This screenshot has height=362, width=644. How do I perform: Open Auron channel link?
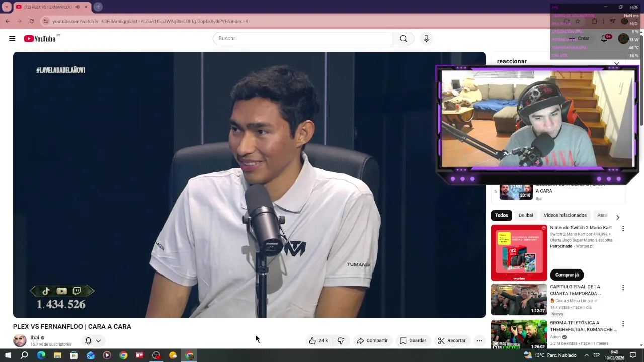coord(555,337)
